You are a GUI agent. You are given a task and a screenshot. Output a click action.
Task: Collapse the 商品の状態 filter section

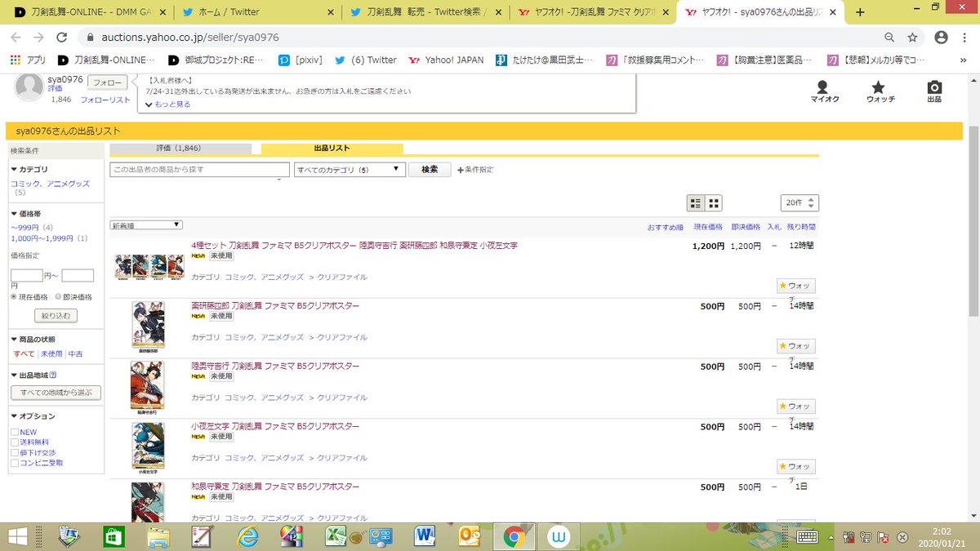click(x=33, y=340)
